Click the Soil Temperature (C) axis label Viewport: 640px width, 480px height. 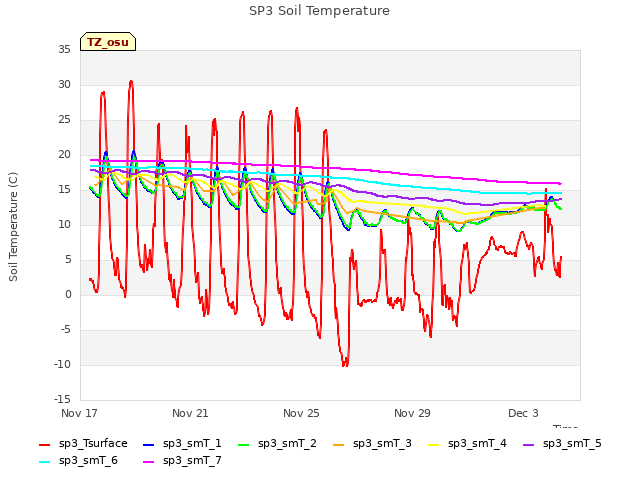point(13,227)
